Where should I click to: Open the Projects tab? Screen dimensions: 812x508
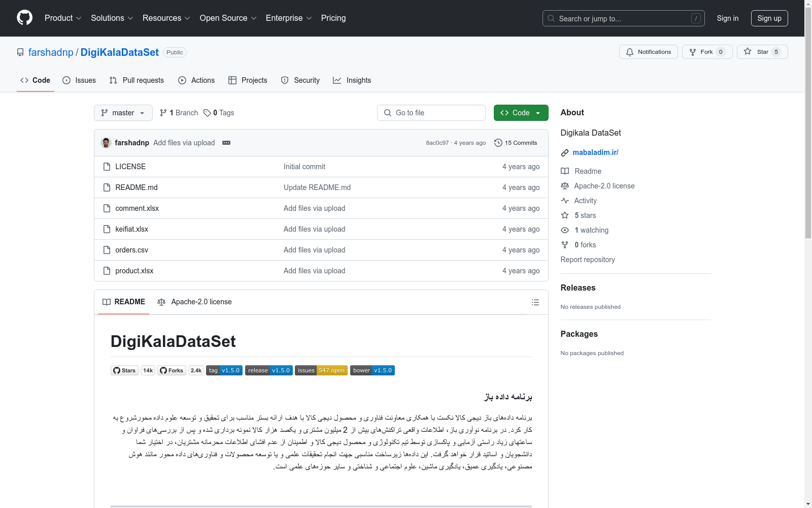248,80
